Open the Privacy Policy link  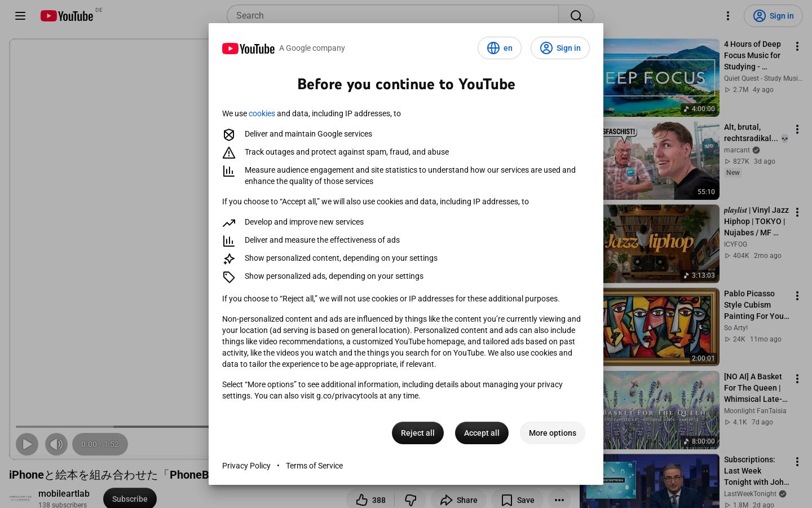click(x=246, y=466)
